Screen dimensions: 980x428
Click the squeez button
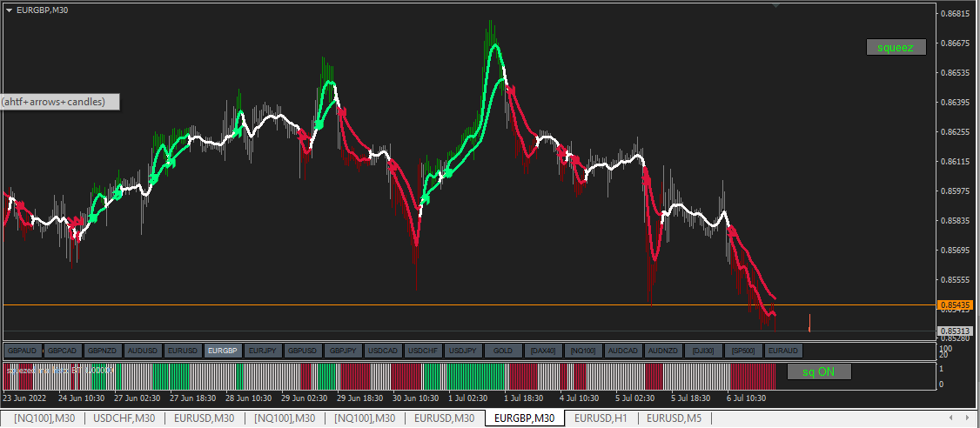[896, 47]
